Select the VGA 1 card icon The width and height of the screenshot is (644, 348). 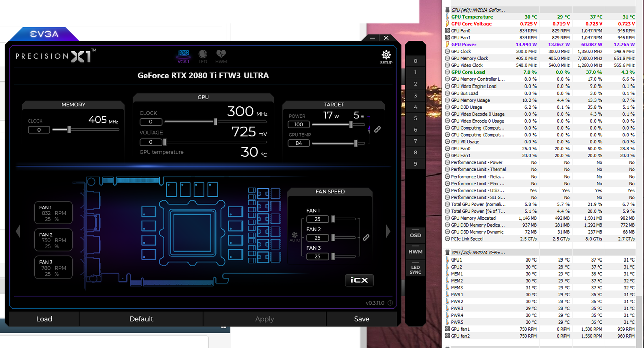pyautogui.click(x=183, y=56)
